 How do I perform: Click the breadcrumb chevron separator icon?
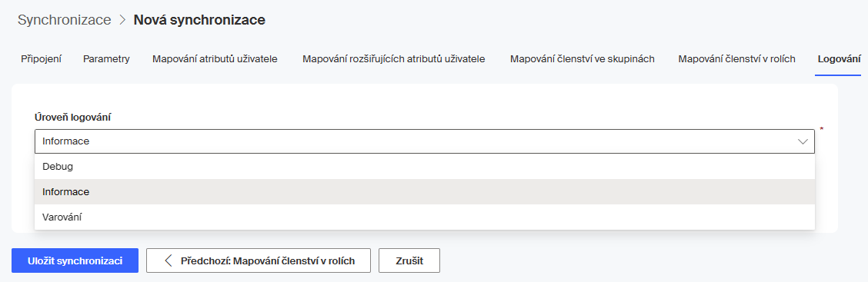122,21
